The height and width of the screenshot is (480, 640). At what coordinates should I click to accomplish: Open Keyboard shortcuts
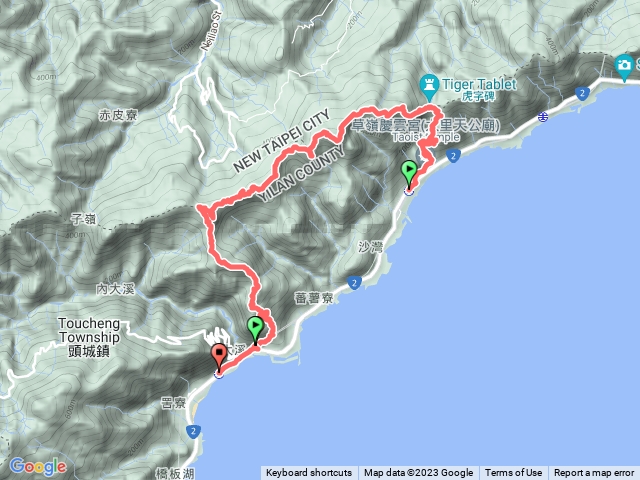(309, 473)
